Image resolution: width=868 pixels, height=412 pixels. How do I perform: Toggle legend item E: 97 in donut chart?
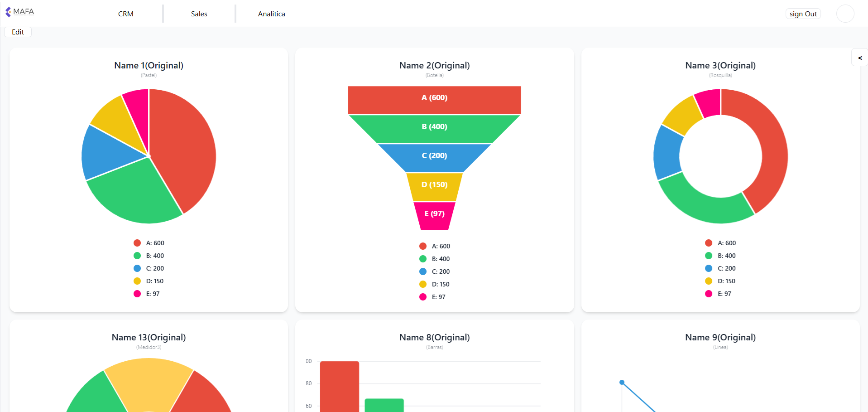(x=718, y=294)
